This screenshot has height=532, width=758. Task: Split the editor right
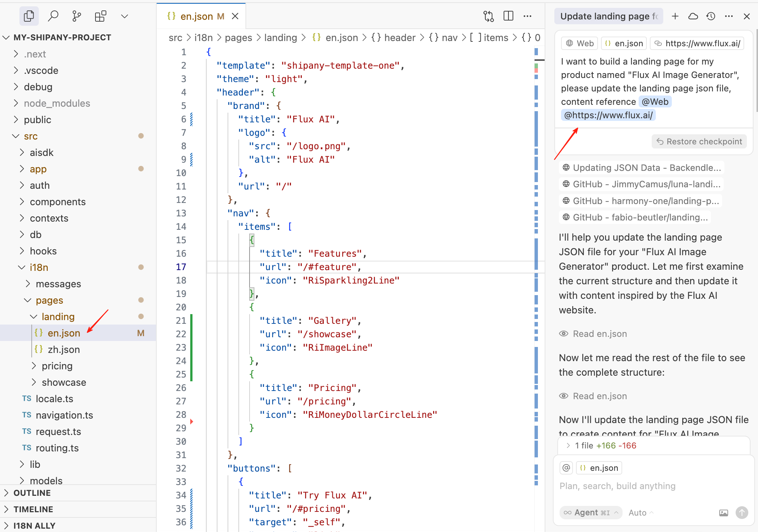(x=508, y=16)
